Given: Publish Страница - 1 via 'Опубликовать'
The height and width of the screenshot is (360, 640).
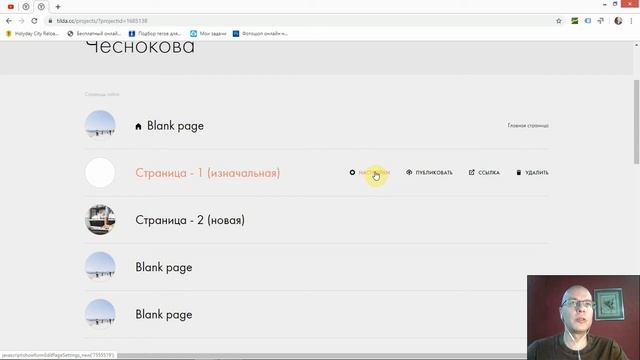Looking at the screenshot, I should [x=434, y=173].
